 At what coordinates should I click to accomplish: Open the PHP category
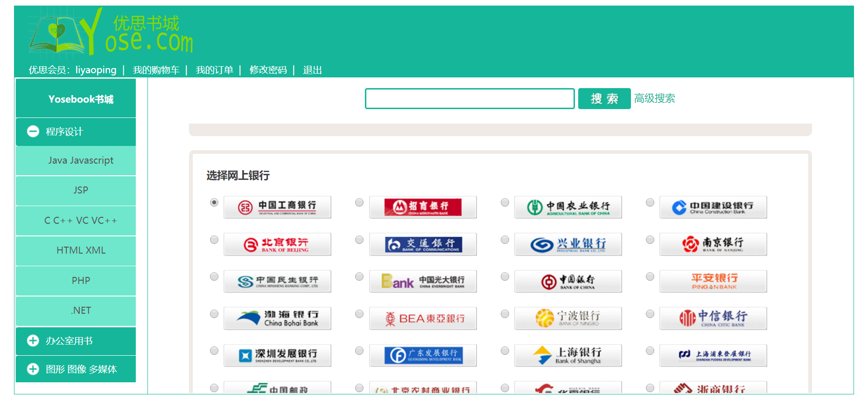(76, 281)
